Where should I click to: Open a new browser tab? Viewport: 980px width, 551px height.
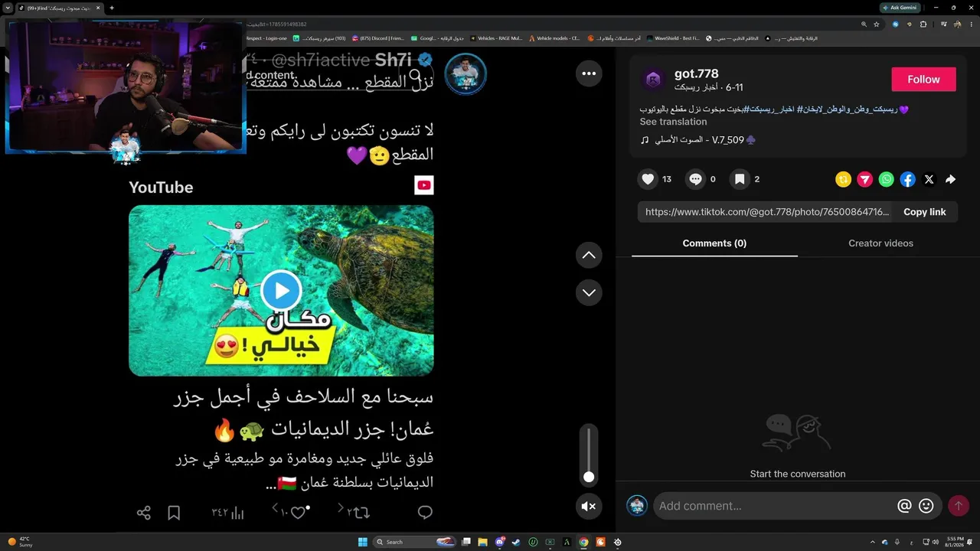112,8
